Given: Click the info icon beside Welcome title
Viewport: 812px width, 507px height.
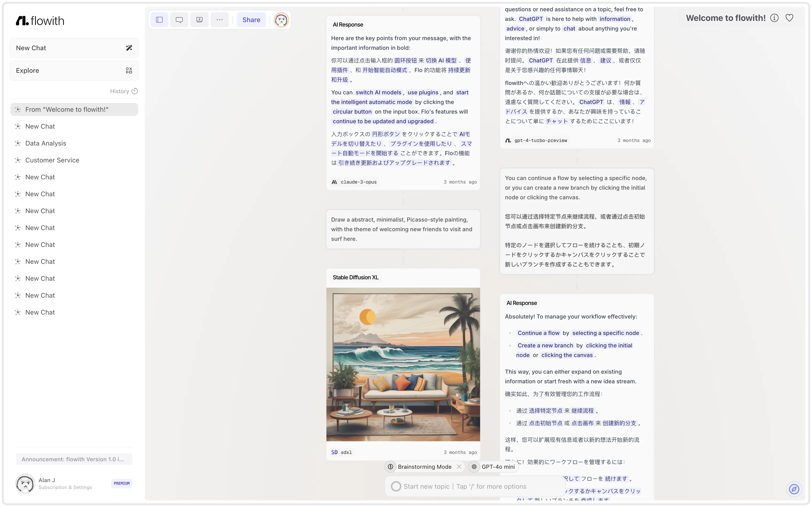Looking at the screenshot, I should [x=774, y=18].
